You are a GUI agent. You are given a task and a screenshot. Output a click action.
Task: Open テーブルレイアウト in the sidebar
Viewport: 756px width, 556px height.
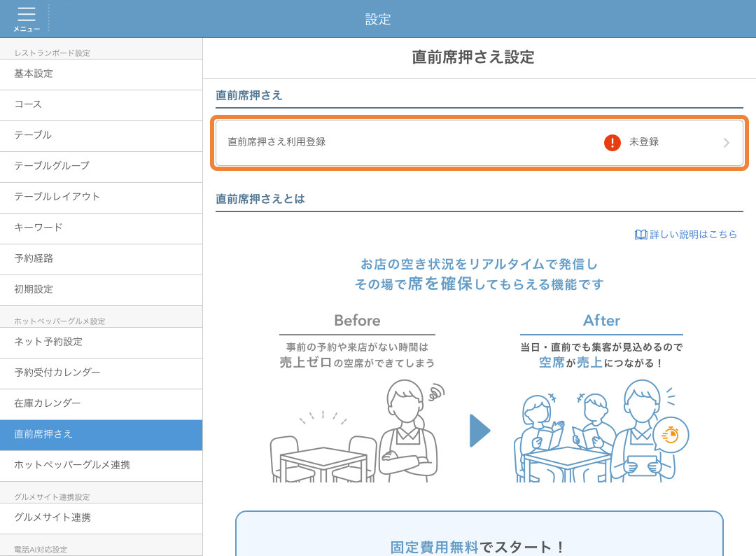[101, 197]
